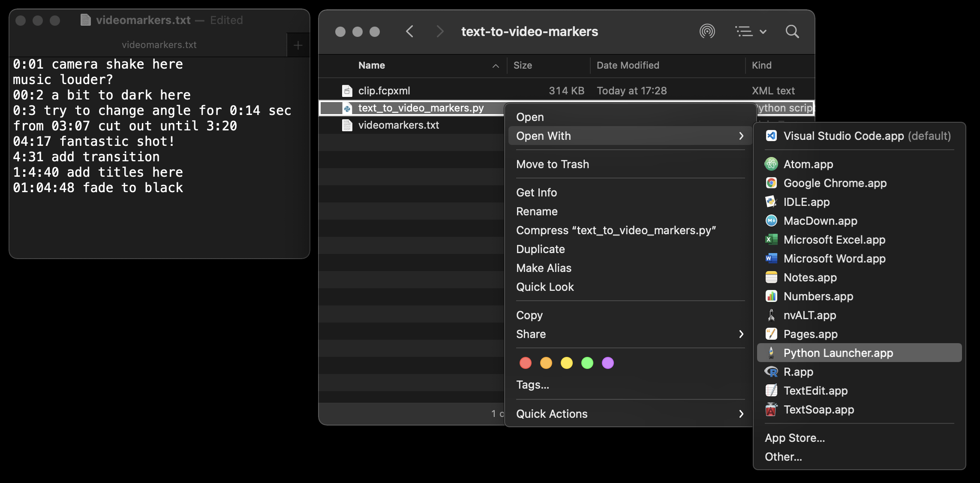
Task: Add new tab with plus button
Action: pyautogui.click(x=298, y=45)
